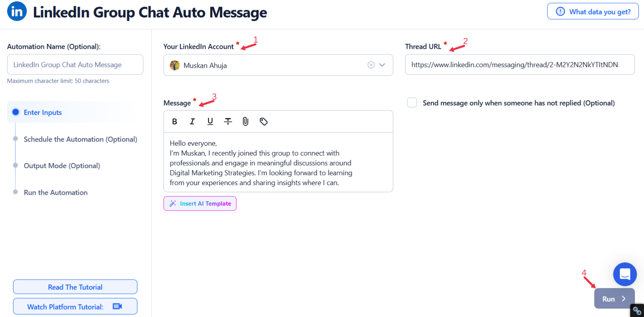Open What data you get info

tap(593, 11)
